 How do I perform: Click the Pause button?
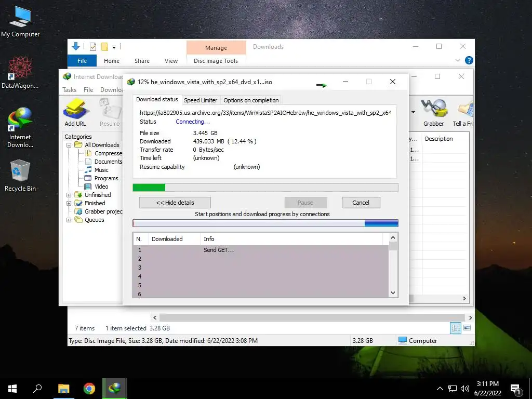305,203
